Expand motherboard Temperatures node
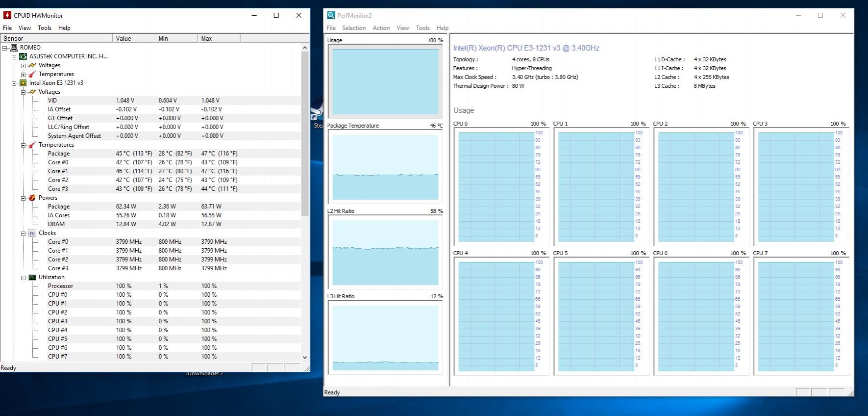Image resolution: width=868 pixels, height=416 pixels. tap(23, 74)
